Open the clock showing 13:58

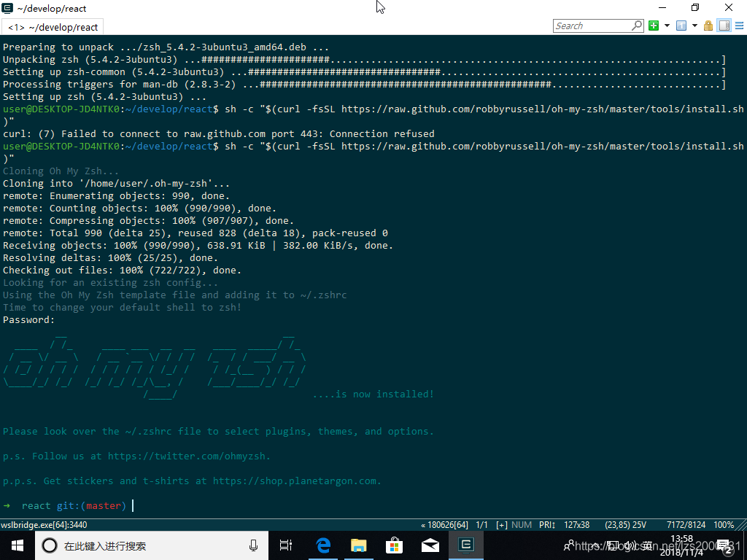681,545
